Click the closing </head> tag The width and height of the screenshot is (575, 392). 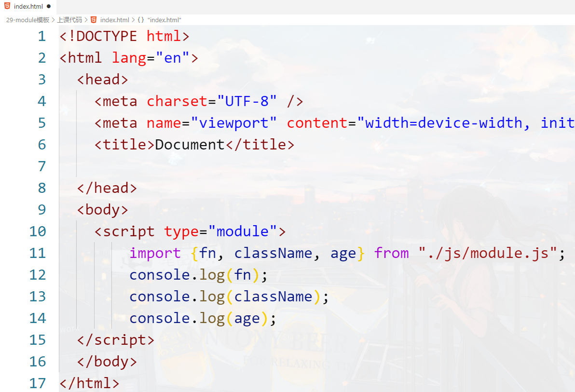tap(107, 188)
